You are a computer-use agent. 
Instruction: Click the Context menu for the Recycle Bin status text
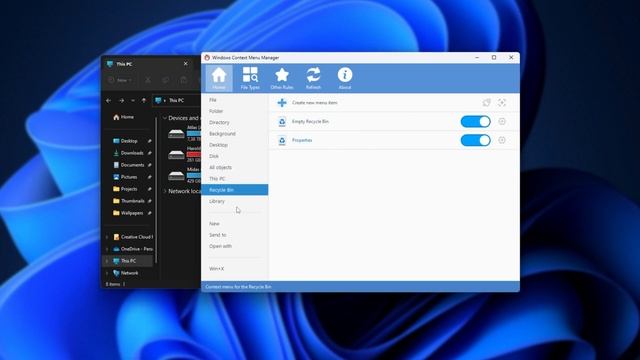coord(238,287)
